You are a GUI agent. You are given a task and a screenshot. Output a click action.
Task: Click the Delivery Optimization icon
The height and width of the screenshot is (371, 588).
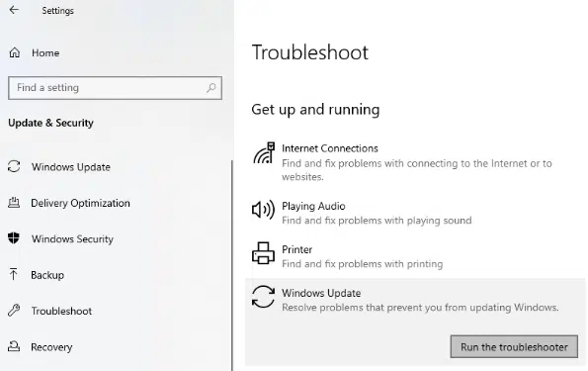[14, 203]
